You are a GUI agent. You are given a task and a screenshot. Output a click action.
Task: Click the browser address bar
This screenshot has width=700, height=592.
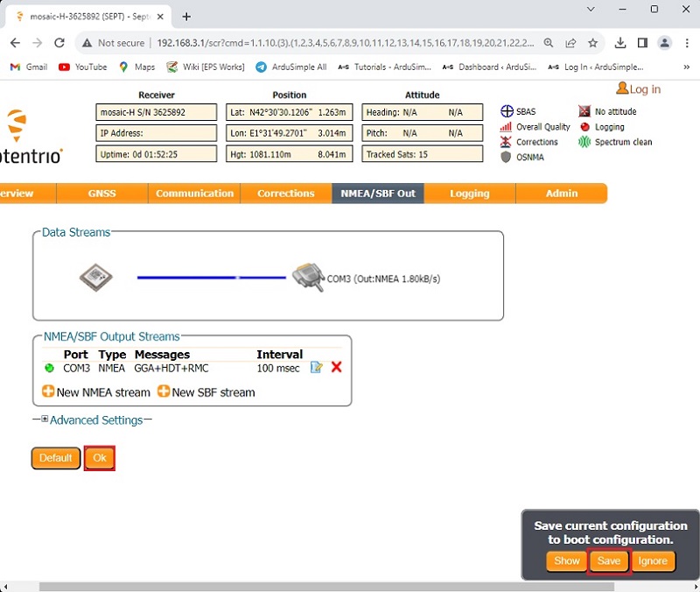[341, 43]
